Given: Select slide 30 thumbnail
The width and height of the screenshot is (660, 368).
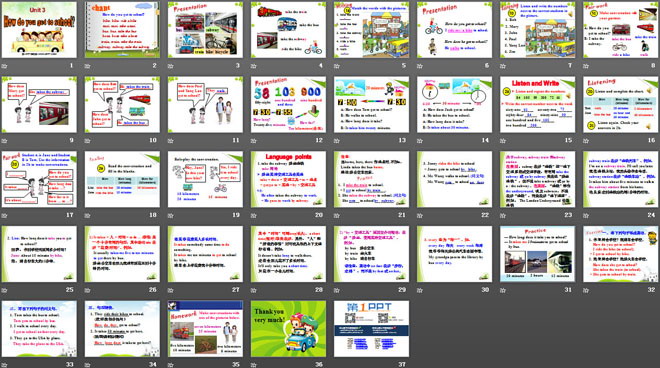Looking at the screenshot, I should pyautogui.click(x=455, y=254).
